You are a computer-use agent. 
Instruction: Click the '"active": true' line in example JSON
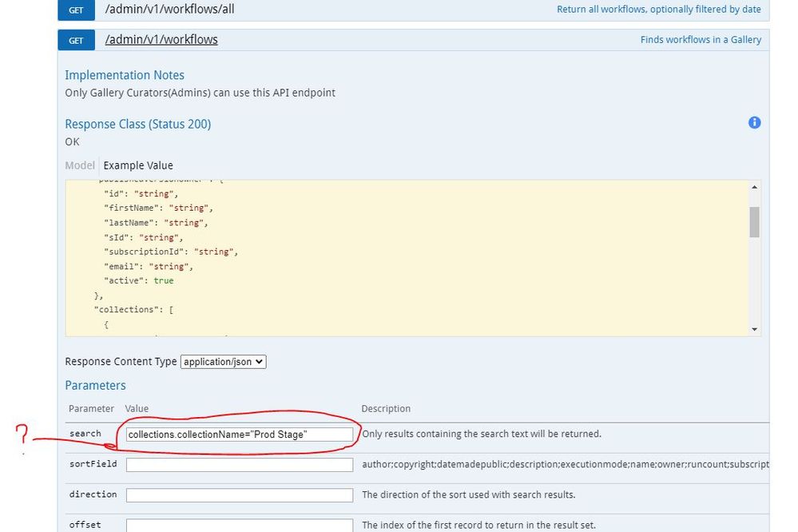pos(138,280)
